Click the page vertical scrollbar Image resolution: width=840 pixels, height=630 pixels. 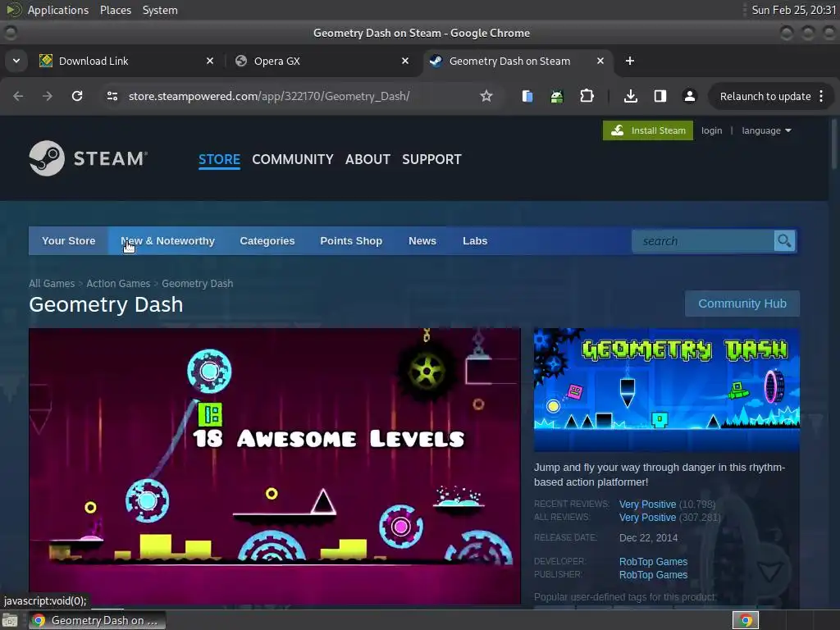(x=834, y=144)
